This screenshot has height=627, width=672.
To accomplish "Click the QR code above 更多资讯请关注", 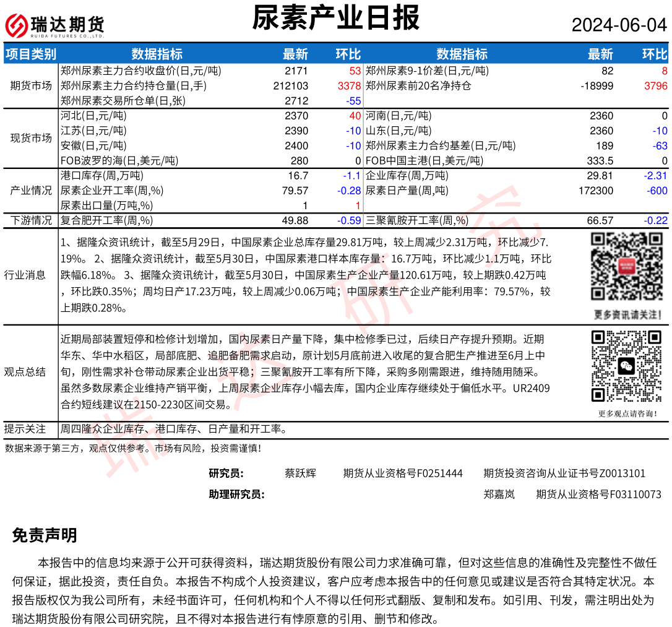I will [626, 267].
